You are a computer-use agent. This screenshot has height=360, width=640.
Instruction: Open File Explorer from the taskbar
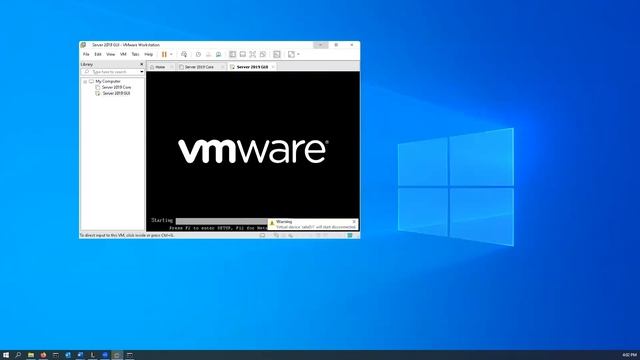coord(31,355)
